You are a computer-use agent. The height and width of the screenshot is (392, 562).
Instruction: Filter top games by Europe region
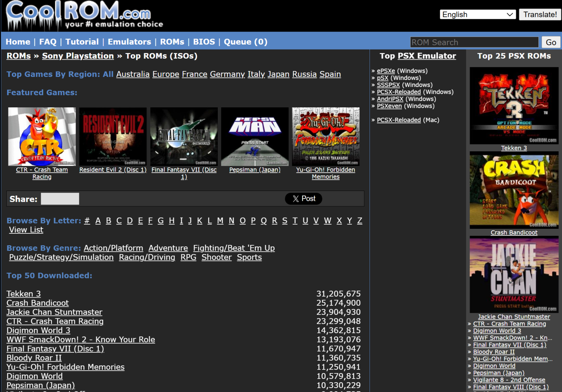pos(166,74)
